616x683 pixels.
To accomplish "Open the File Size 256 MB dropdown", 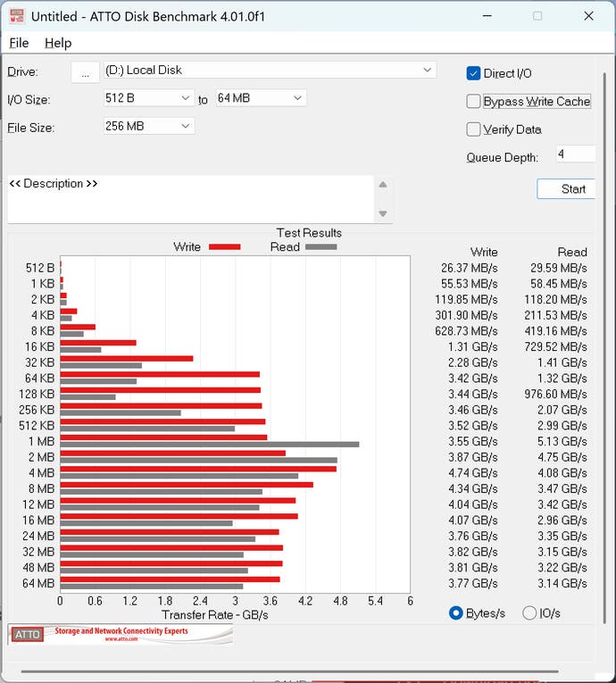I will (186, 126).
